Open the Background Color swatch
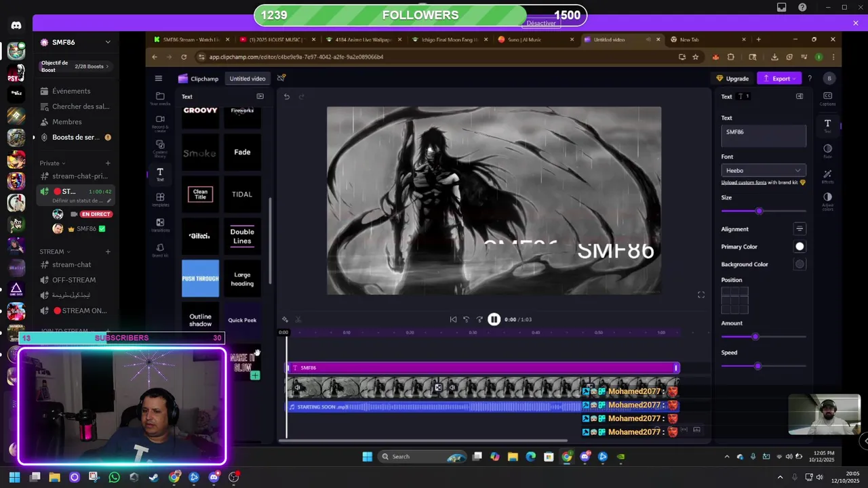The image size is (868, 488). point(800,264)
